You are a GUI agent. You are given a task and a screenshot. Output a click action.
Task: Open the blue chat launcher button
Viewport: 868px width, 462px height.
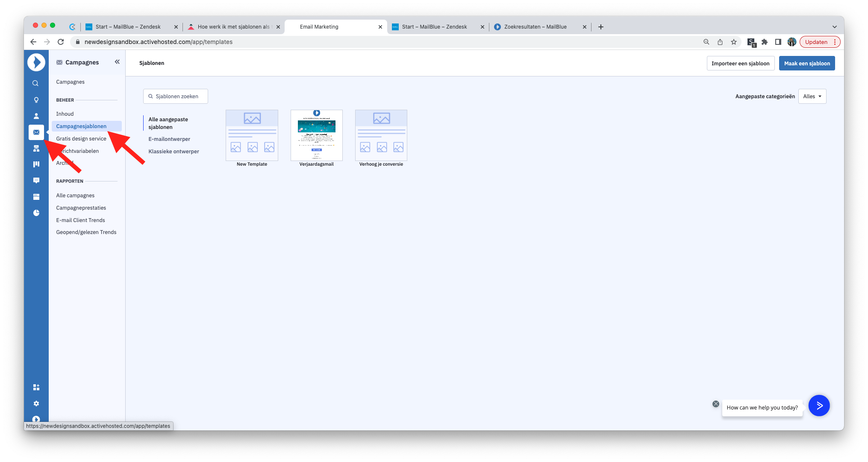coord(819,406)
